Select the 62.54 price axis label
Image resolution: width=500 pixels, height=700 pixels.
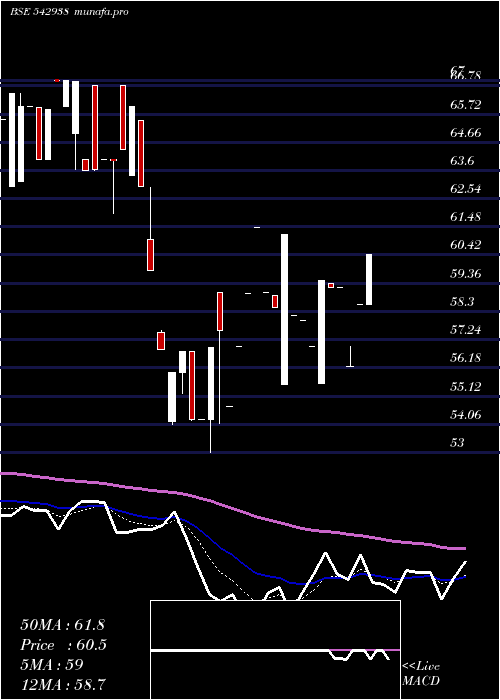click(466, 189)
